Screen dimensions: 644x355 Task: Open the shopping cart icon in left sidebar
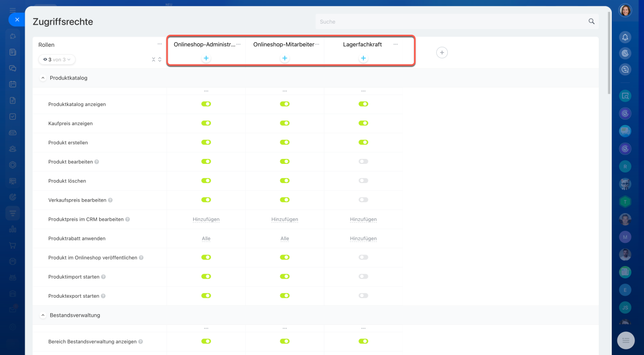coord(13,245)
